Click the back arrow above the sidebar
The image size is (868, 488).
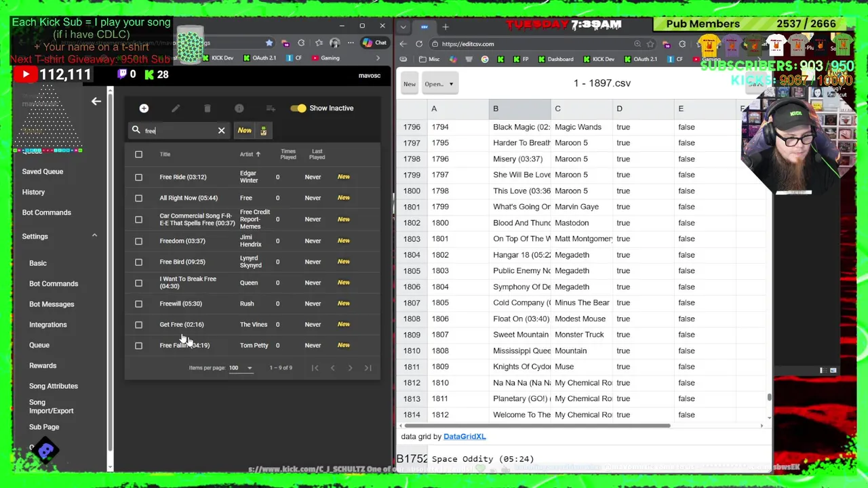click(x=96, y=101)
